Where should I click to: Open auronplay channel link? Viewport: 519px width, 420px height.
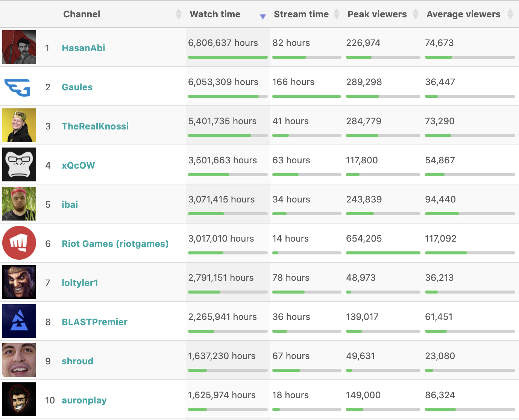84,400
